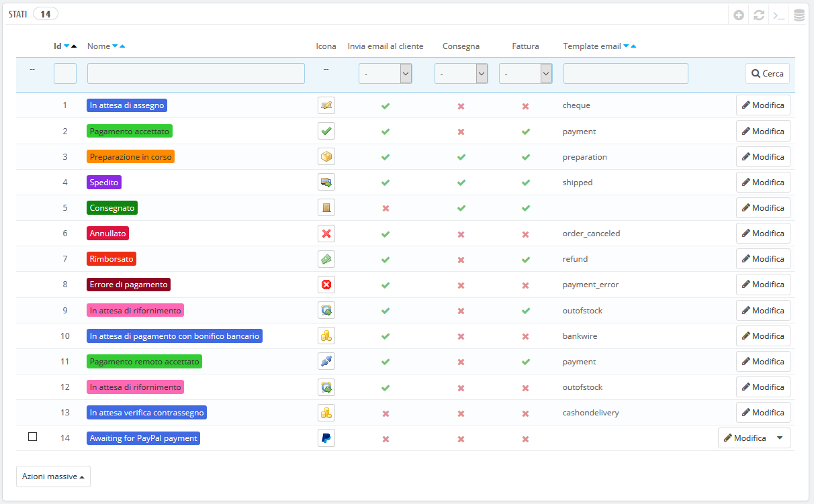Click green Consegnato status label
The width and height of the screenshot is (814, 504).
pos(112,207)
